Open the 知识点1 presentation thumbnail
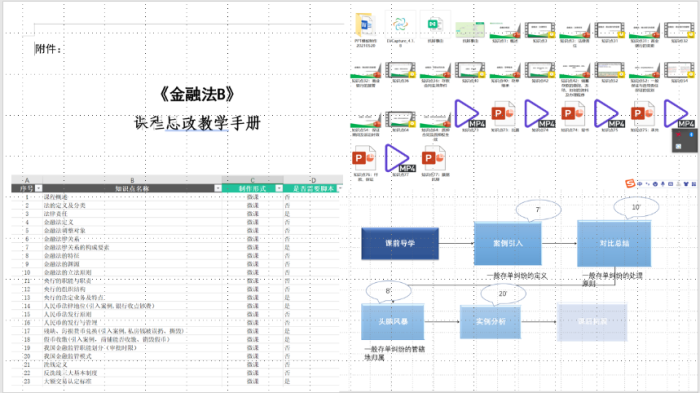Screen dimensions: 700x393 point(505,29)
